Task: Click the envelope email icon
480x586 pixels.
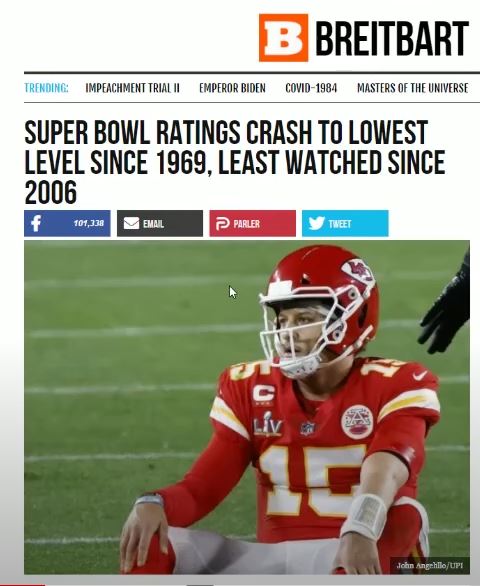Action: pos(131,223)
